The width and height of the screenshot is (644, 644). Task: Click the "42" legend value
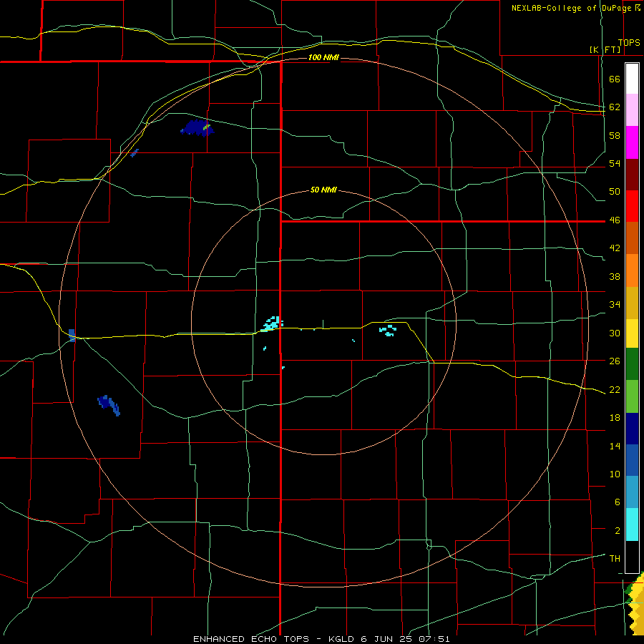point(615,248)
